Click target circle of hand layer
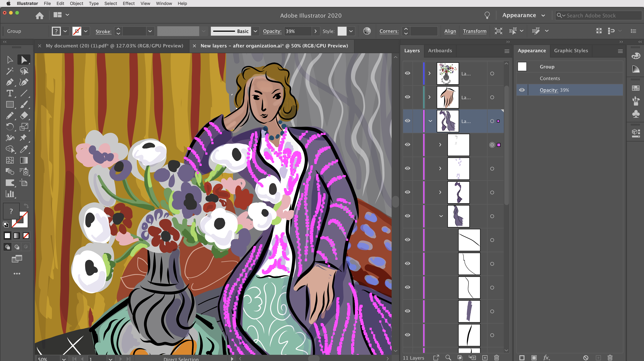 [492, 97]
